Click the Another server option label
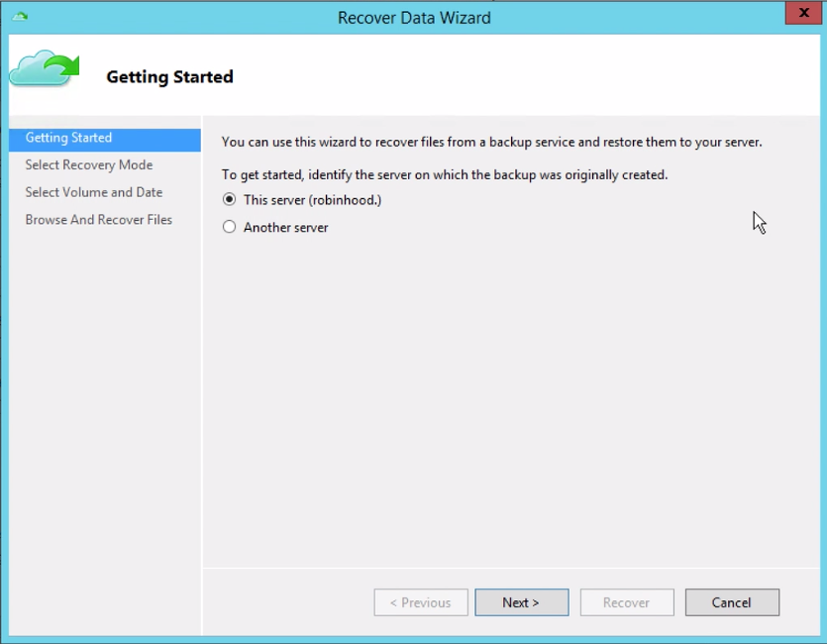This screenshot has height=644, width=827. [x=285, y=228]
